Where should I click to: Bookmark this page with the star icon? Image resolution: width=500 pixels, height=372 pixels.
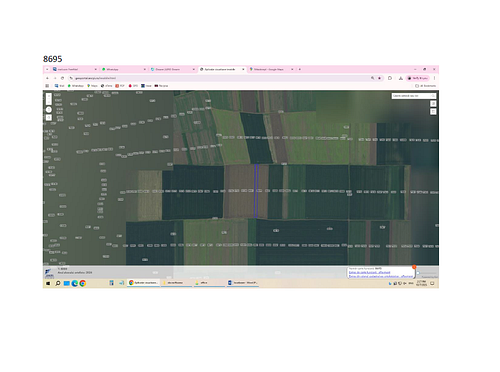point(379,78)
